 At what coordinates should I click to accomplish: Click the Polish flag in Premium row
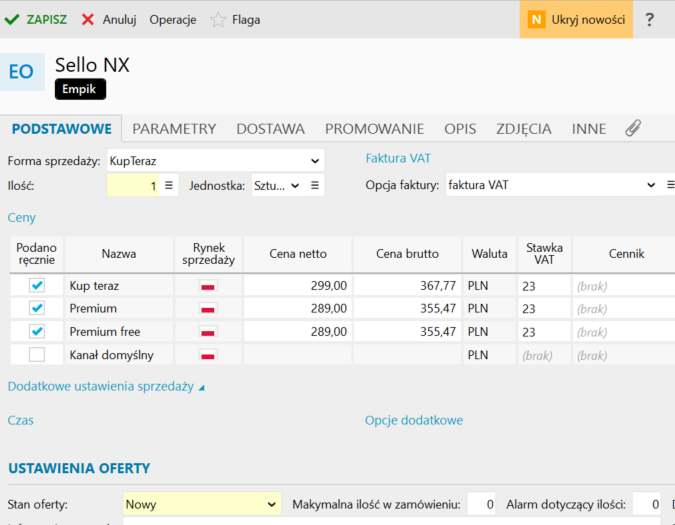point(208,309)
